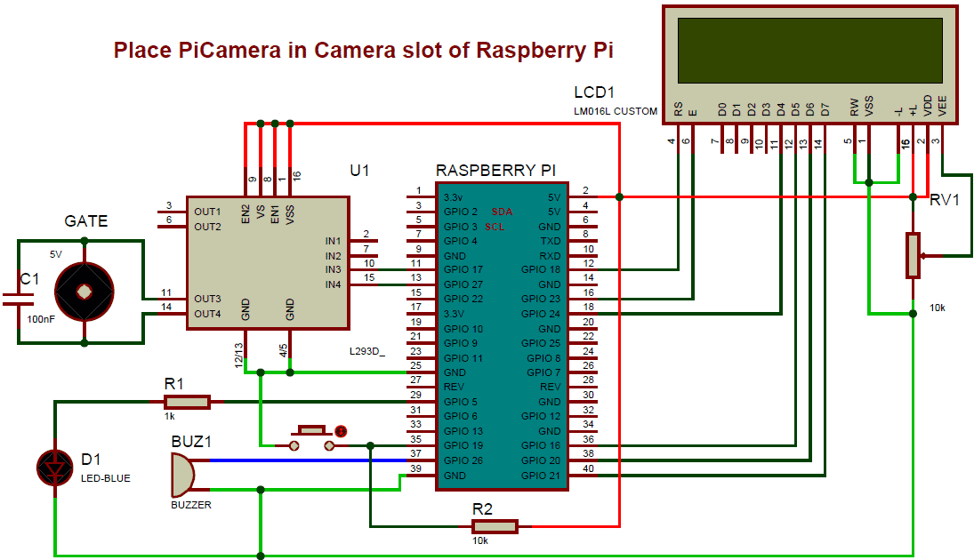
Task: Select the 'R2' resistor label
Action: pyautogui.click(x=482, y=509)
